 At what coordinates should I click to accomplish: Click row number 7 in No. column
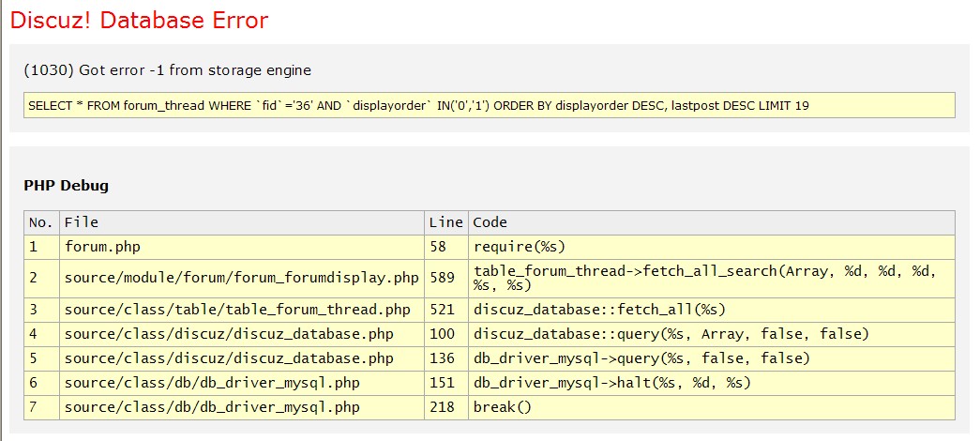pos(42,407)
